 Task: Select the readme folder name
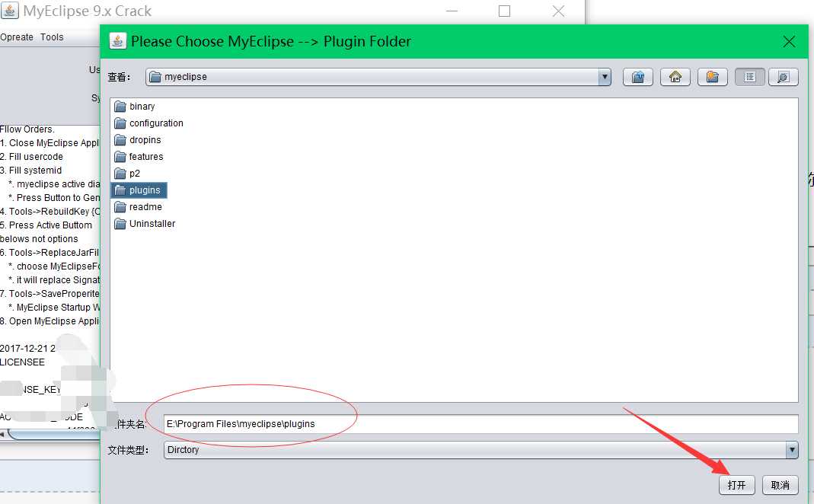point(146,206)
